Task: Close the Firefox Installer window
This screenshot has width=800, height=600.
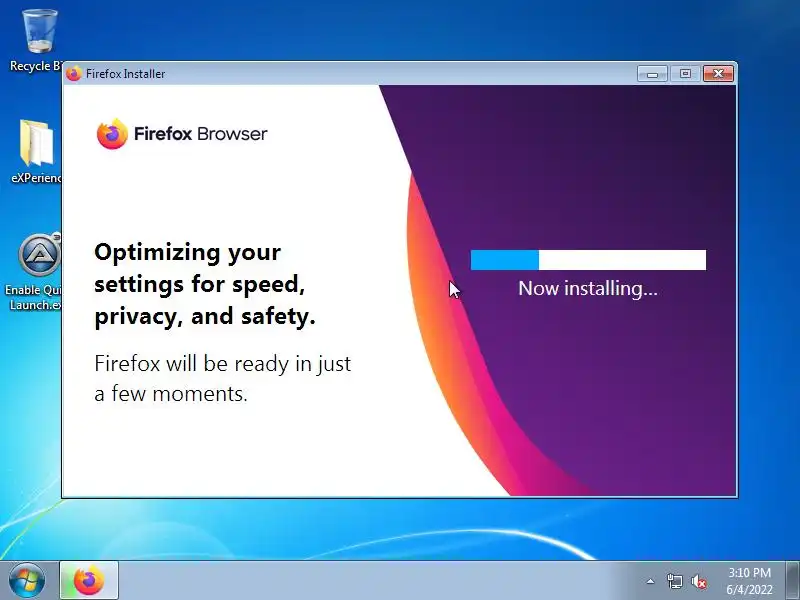Action: 718,74
